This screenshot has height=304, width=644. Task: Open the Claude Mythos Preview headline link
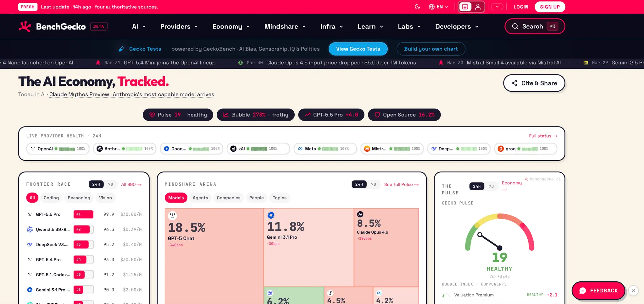click(132, 95)
